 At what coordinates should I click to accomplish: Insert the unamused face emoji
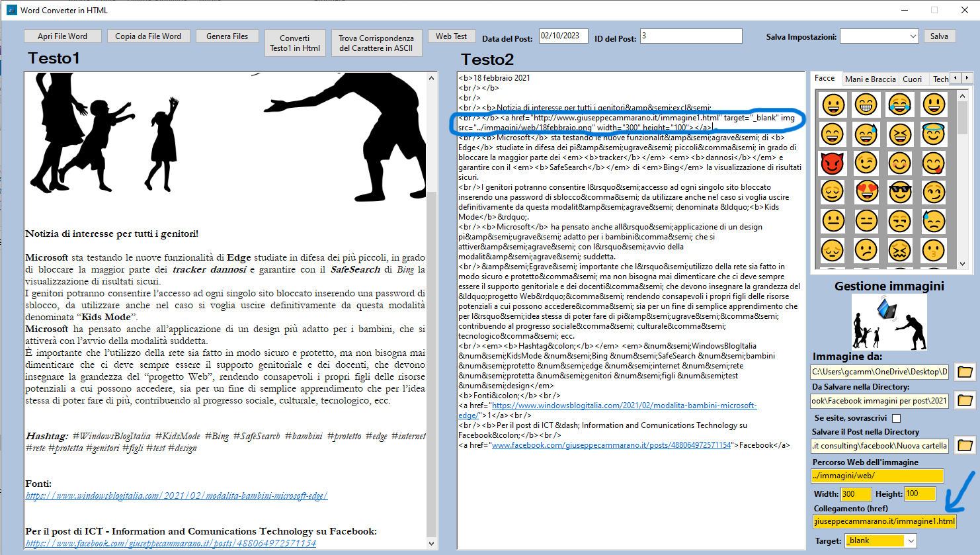click(900, 221)
